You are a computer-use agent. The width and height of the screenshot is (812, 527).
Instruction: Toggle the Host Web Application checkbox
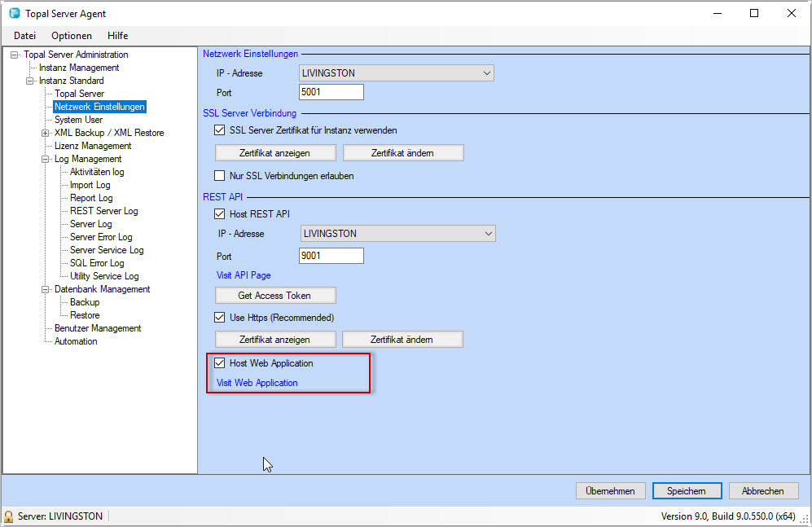coord(219,363)
